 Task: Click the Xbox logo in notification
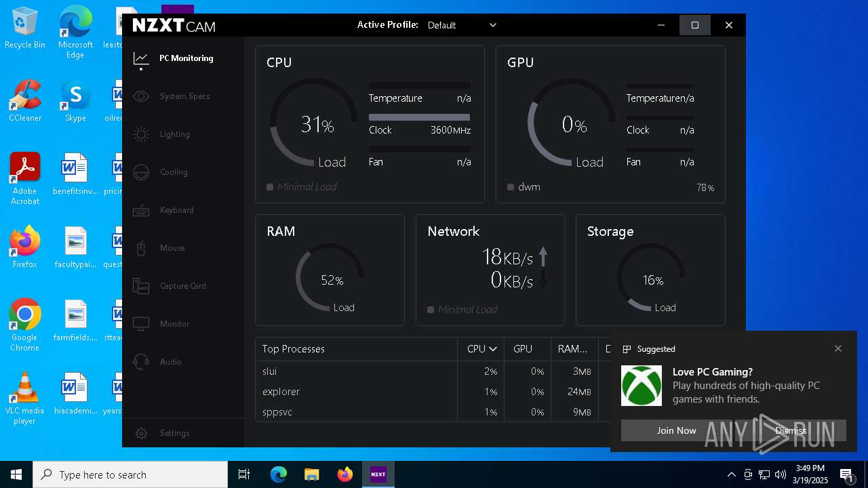coord(642,386)
